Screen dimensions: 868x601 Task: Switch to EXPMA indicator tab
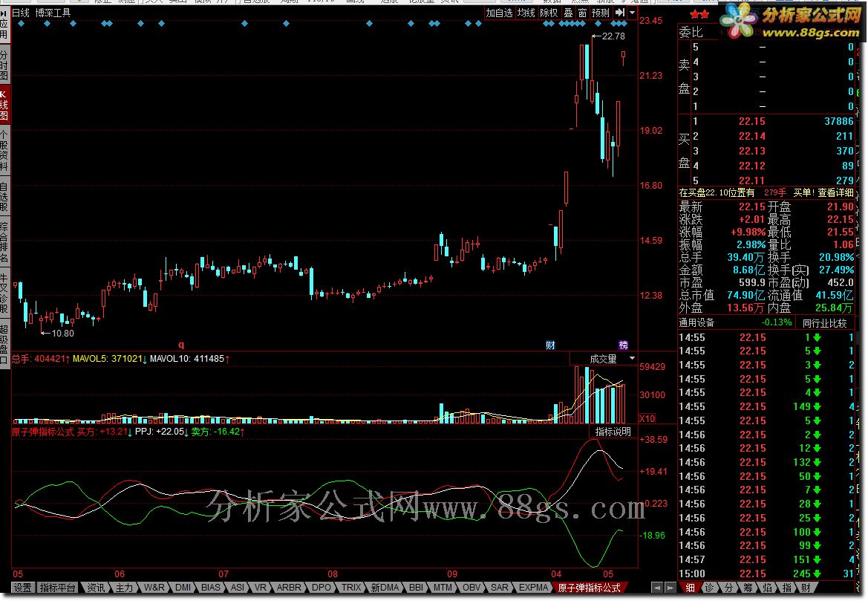(532, 588)
